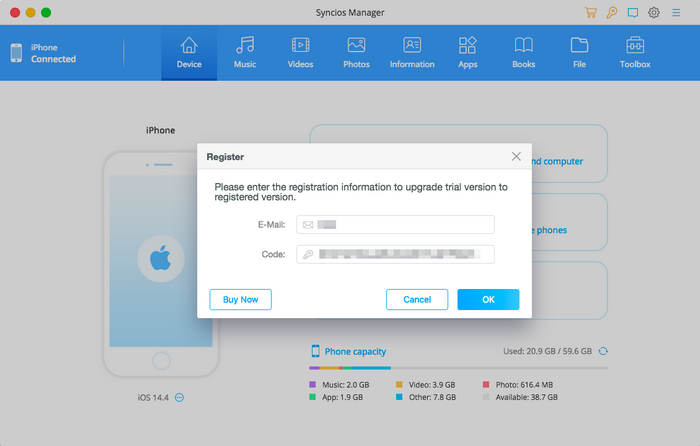Open the Videos tab
700x446 pixels.
click(300, 53)
